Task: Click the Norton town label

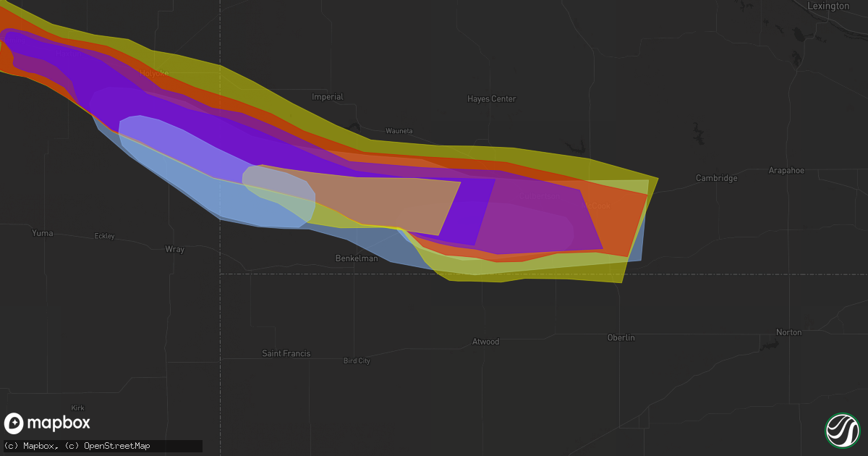Action: [788, 332]
